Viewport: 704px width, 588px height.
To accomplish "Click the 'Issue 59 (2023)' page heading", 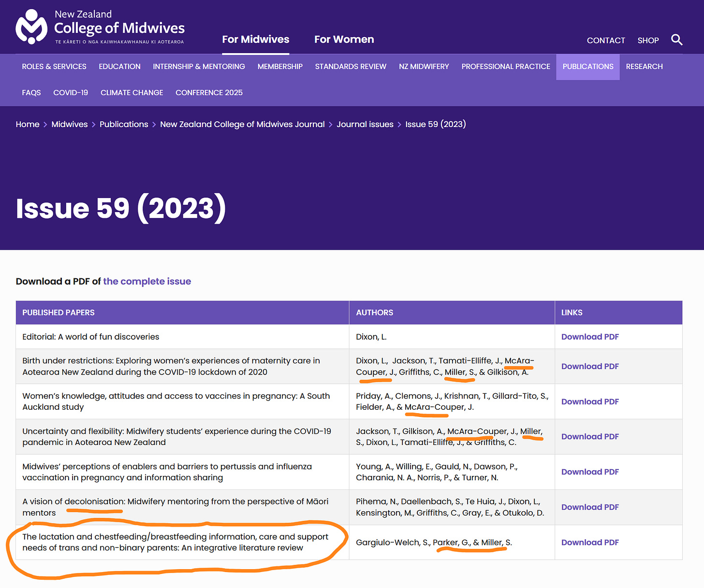I will (121, 208).
